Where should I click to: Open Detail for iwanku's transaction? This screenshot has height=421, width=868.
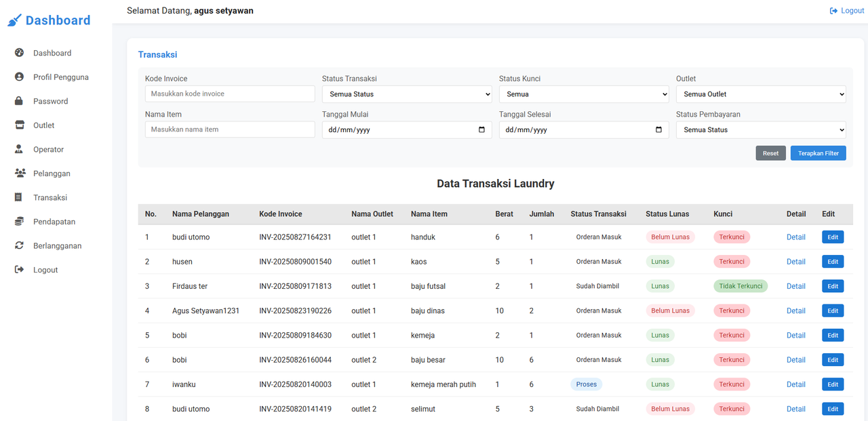coord(796,384)
